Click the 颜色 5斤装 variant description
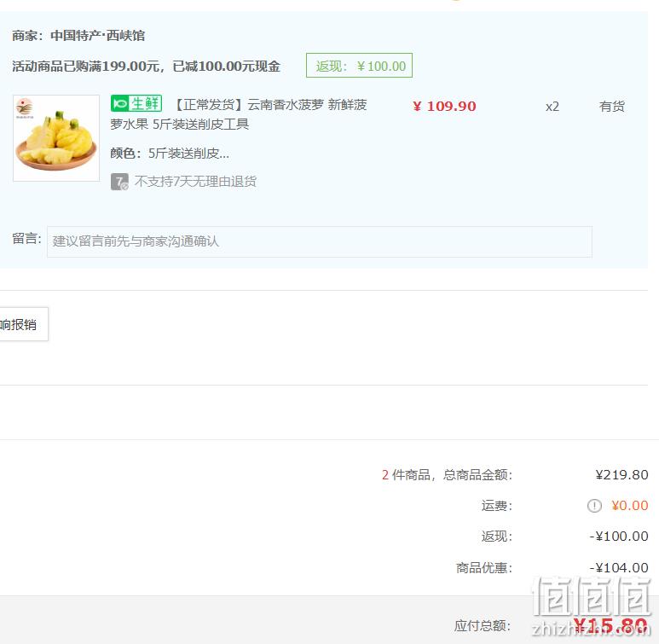The image size is (659, 644). 170,154
